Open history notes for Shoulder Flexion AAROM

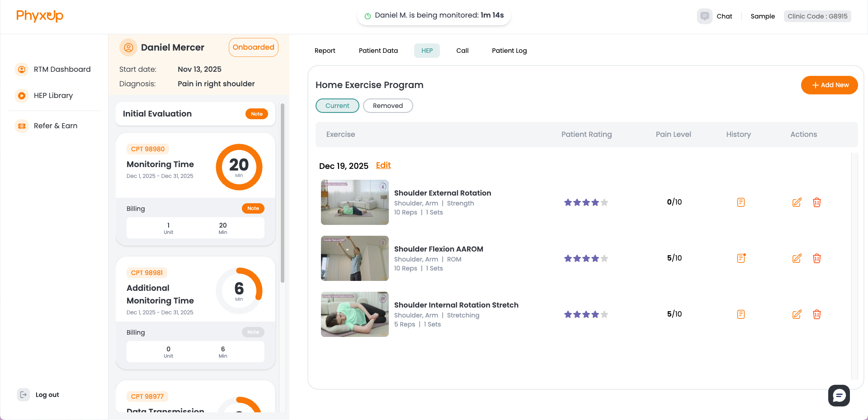[741, 258]
